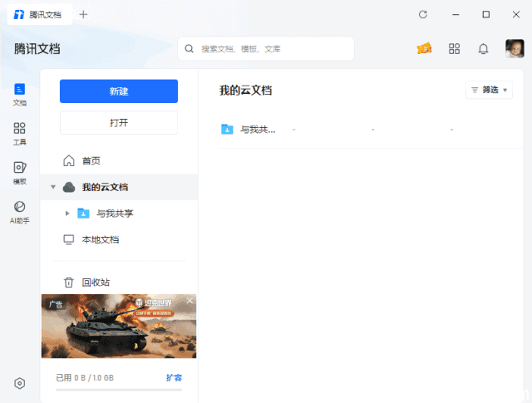532x403 pixels.
Task: Click the orange VIP membership badge
Action: [424, 49]
